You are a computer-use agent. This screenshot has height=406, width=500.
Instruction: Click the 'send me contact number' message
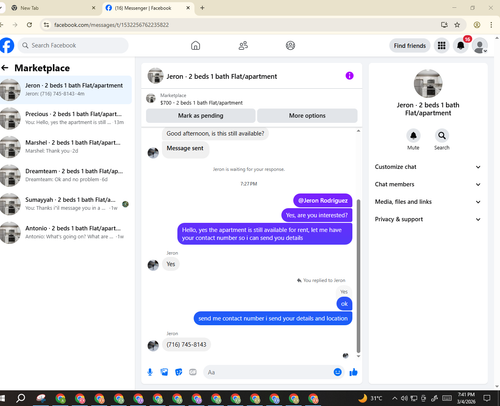click(273, 318)
